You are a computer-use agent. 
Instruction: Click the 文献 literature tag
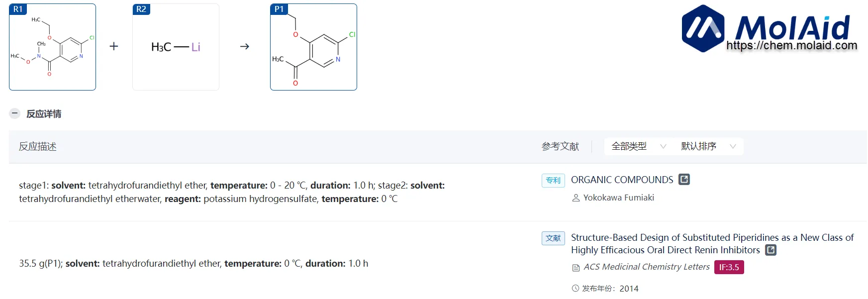coord(553,238)
